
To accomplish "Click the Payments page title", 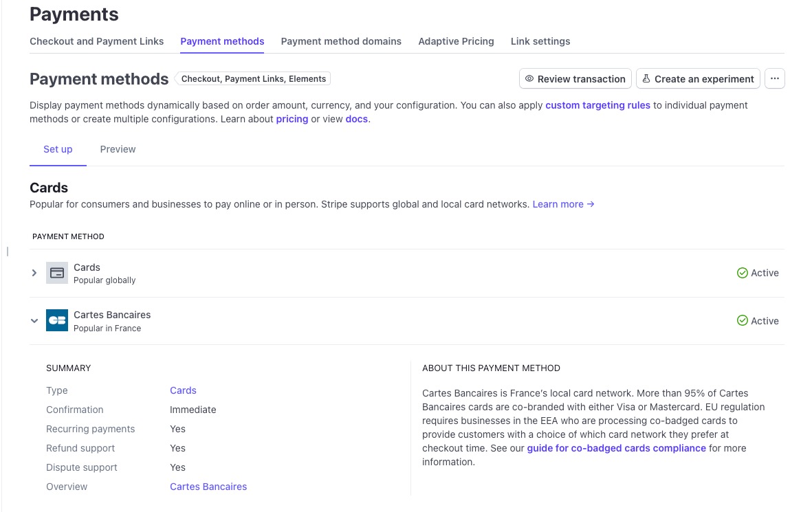I will pyautogui.click(x=74, y=14).
